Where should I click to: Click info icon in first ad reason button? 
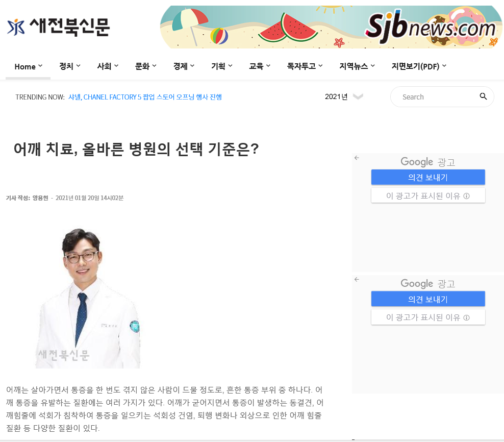click(466, 196)
